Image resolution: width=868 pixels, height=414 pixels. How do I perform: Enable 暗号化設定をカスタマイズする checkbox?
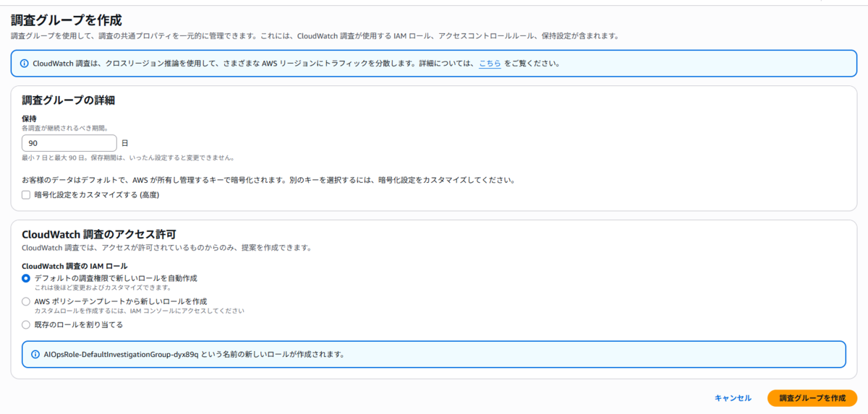(26, 195)
